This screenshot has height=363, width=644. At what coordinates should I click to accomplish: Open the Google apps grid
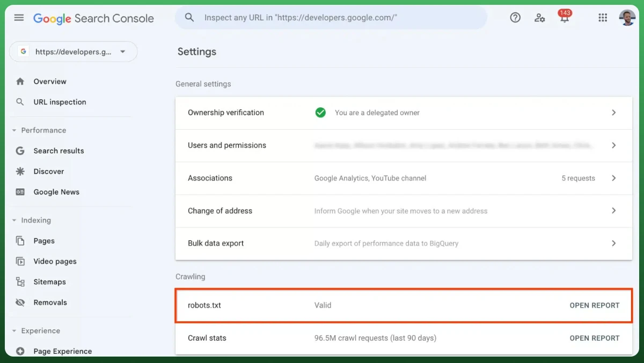(603, 18)
